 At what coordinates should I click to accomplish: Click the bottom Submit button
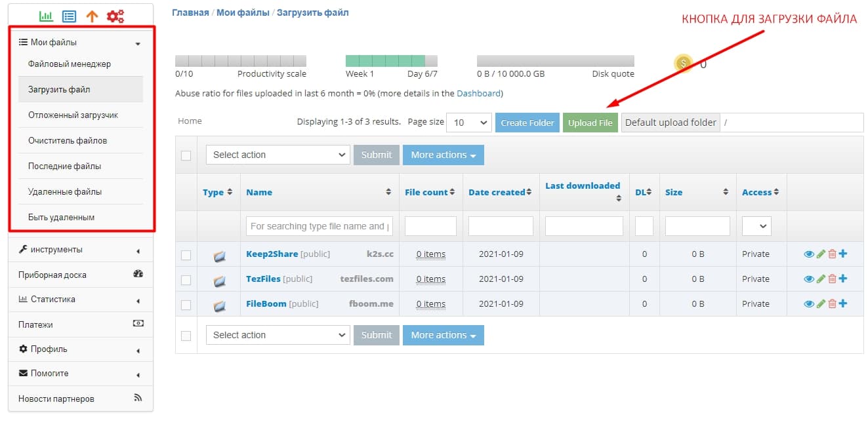377,335
